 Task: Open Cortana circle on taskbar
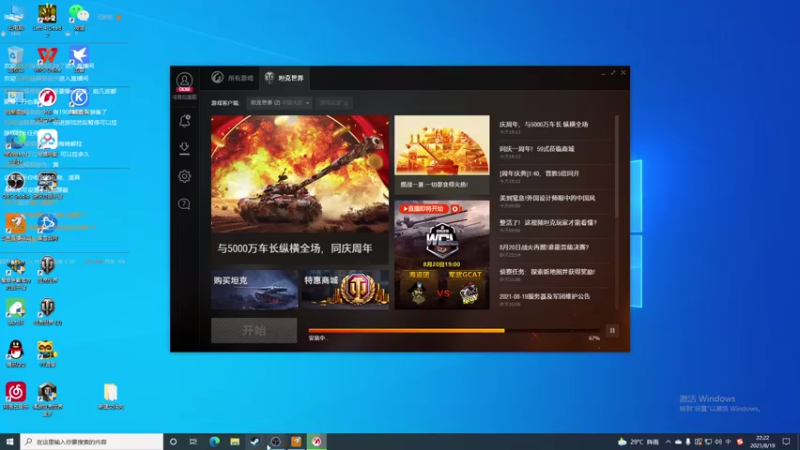coord(173,442)
